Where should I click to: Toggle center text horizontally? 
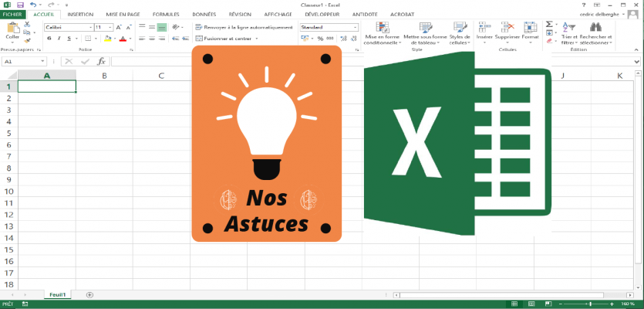[152, 39]
